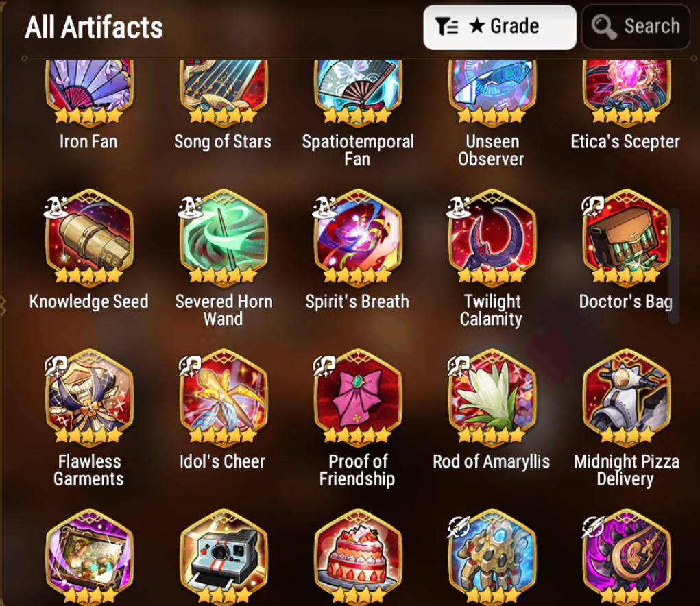The height and width of the screenshot is (606, 700).
Task: Pick the Rod of Amaryllis artifact
Action: point(492,397)
